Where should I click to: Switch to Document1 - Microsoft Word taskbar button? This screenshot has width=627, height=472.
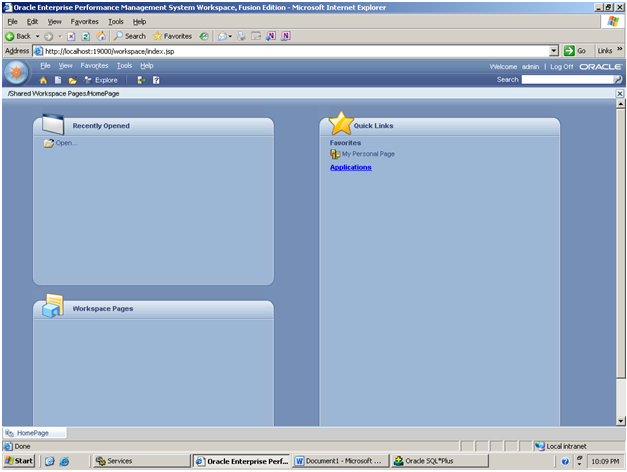(341, 461)
